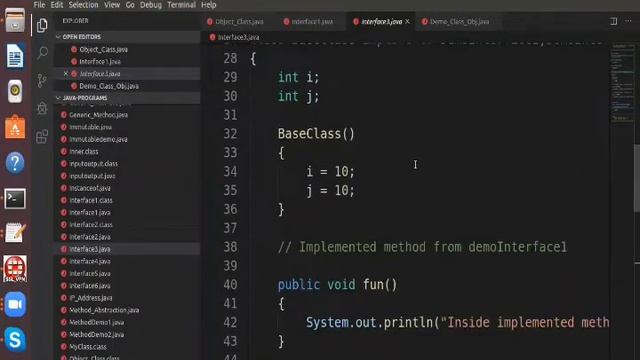Open IP_Address.java in file tree
Image resolution: width=640 pixels, height=360 pixels.
tap(128, 298)
